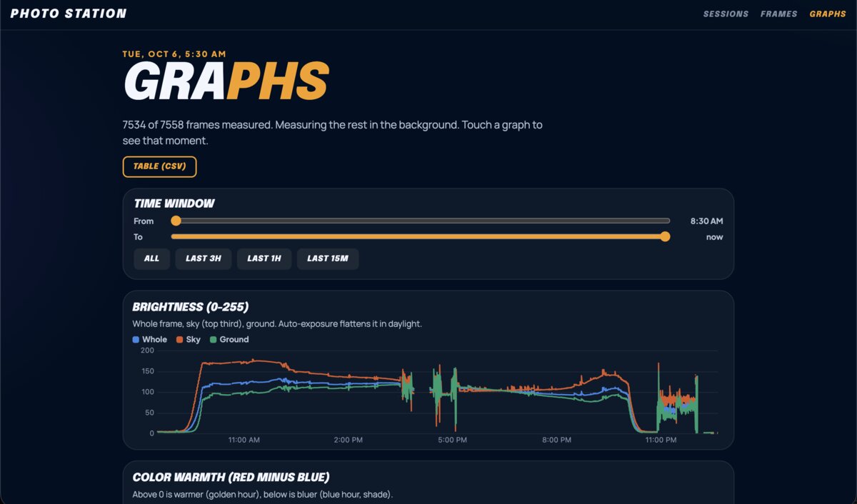Click the 200 y-axis label
The height and width of the screenshot is (504, 857).
coord(147,351)
